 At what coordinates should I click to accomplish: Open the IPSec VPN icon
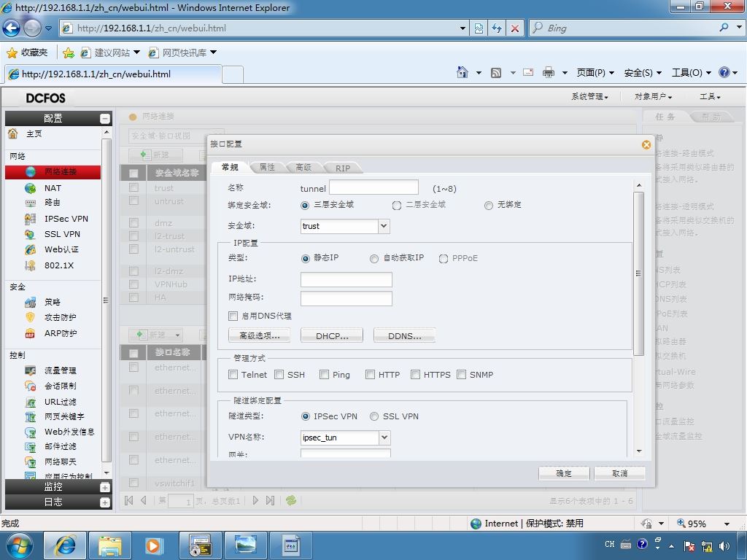(x=30, y=219)
